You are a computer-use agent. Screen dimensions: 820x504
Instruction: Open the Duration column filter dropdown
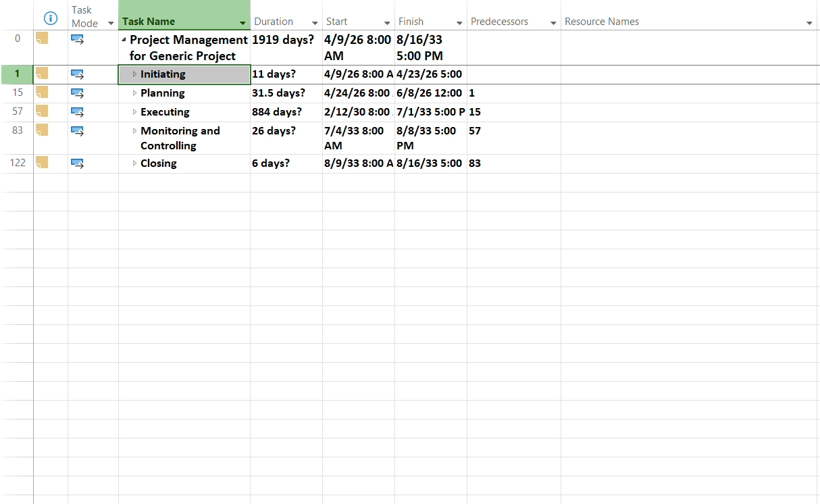pos(315,24)
